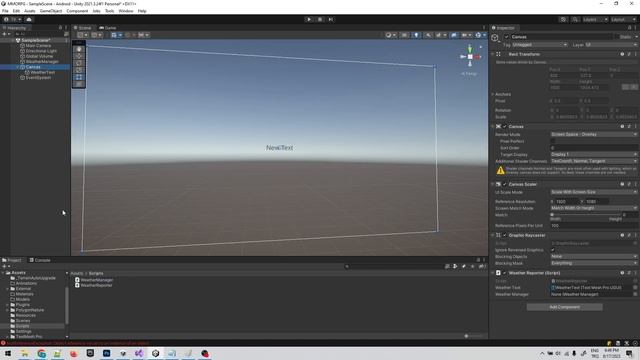640x360 pixels.
Task: Open the File menu
Action: pyautogui.click(x=5, y=11)
